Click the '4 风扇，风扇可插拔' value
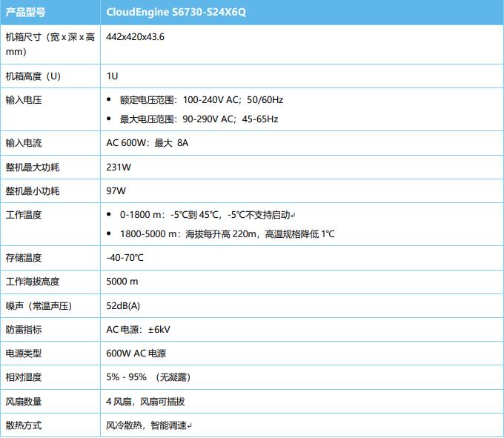Image resolution: width=504 pixels, height=438 pixels. coord(145,402)
